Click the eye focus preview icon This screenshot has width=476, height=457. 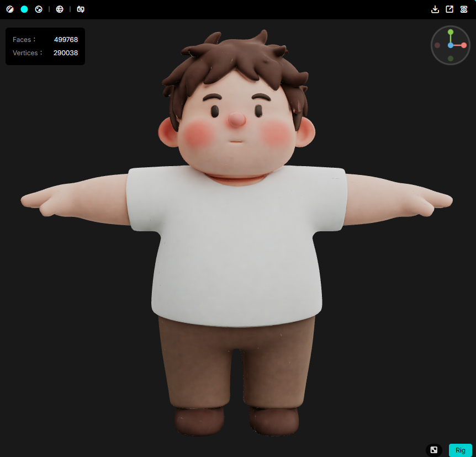tap(464, 9)
